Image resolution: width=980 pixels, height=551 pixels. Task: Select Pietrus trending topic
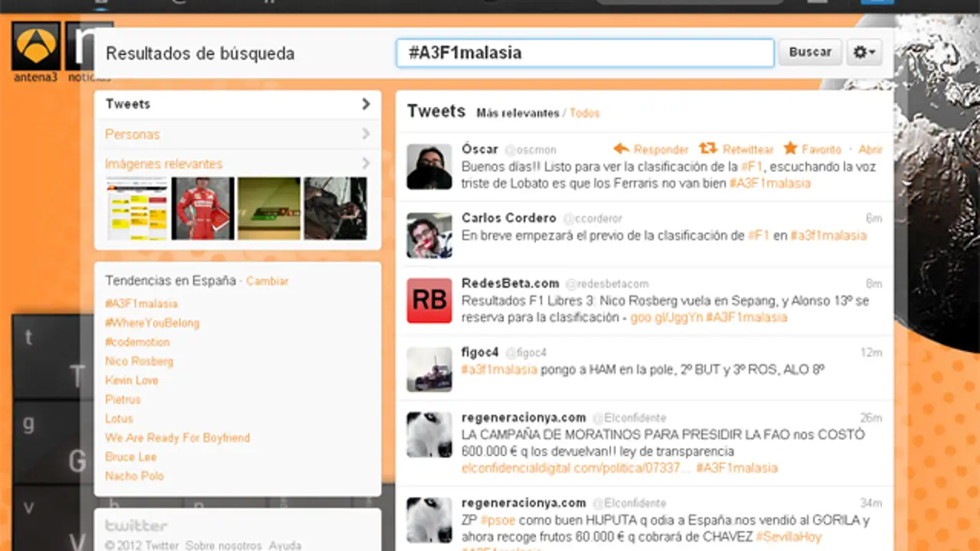[x=123, y=399]
